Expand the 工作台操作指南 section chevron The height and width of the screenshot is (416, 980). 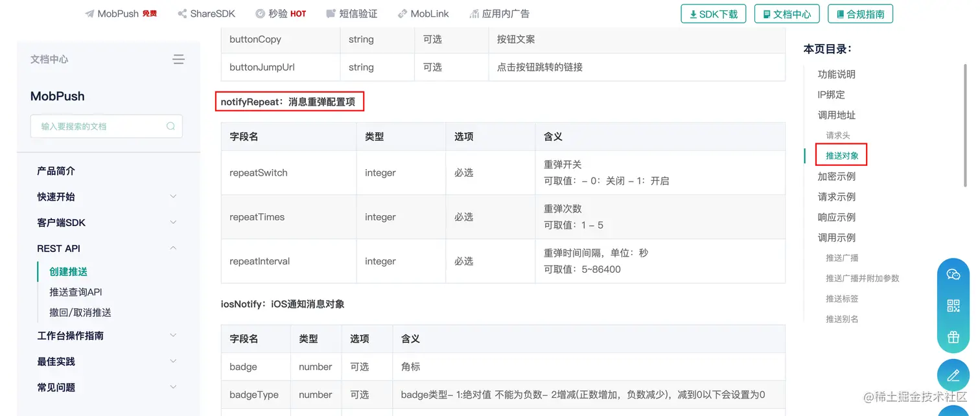click(x=173, y=335)
